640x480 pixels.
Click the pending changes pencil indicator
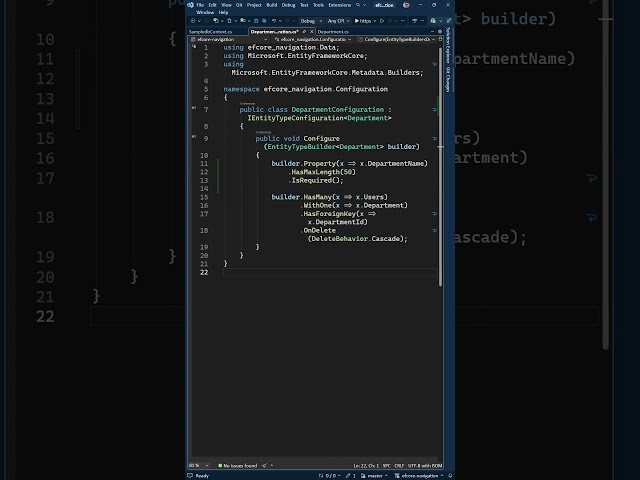tap(351, 476)
